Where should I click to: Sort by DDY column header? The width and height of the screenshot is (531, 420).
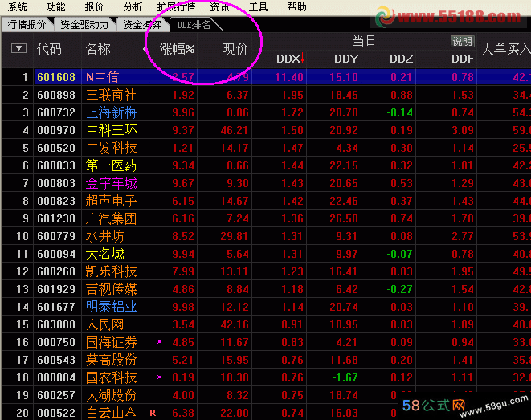pyautogui.click(x=346, y=59)
